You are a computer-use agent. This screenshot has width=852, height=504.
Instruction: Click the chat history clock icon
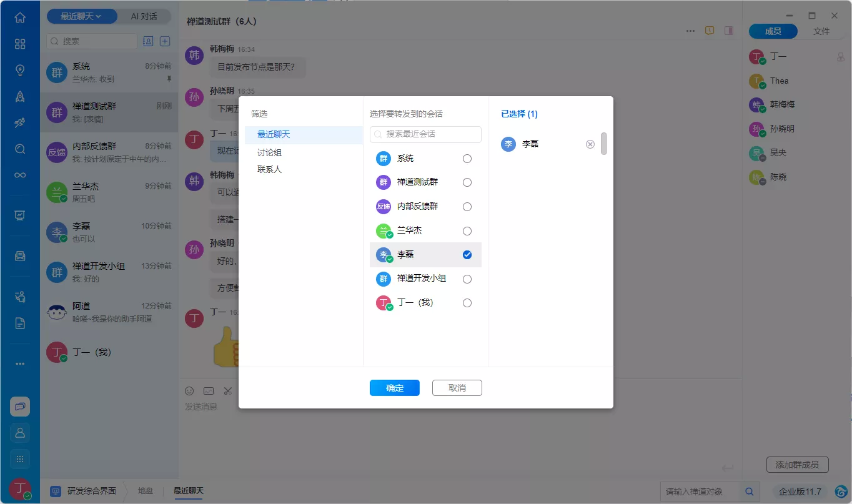pyautogui.click(x=710, y=29)
